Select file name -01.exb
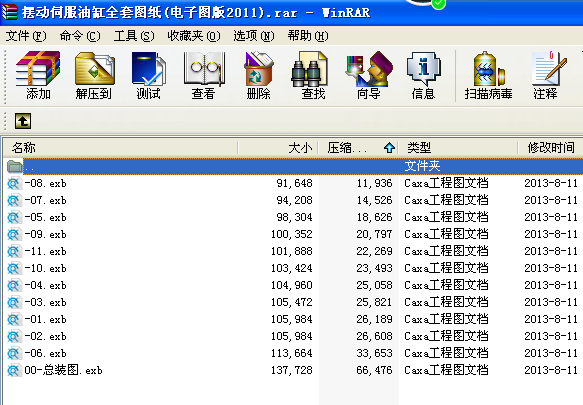583x405 pixels. (x=45, y=319)
